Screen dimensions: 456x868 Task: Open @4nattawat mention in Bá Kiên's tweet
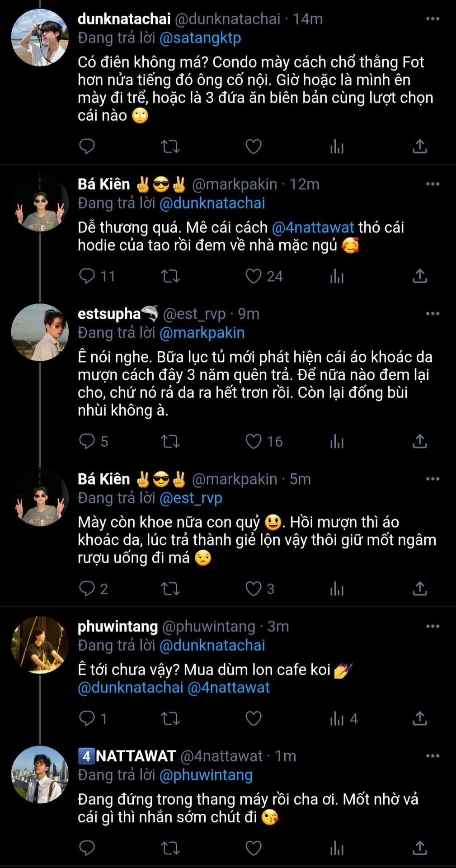313,227
